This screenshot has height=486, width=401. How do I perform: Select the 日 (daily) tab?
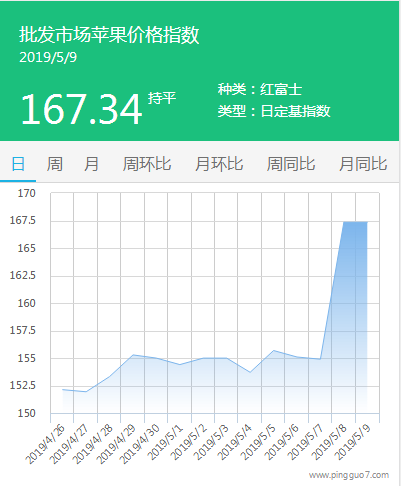coord(18,164)
